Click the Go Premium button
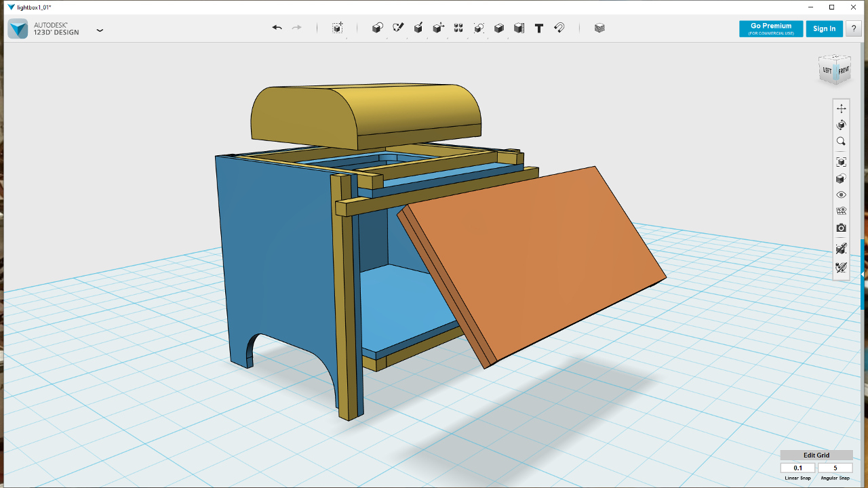The width and height of the screenshot is (868, 488). tap(771, 28)
